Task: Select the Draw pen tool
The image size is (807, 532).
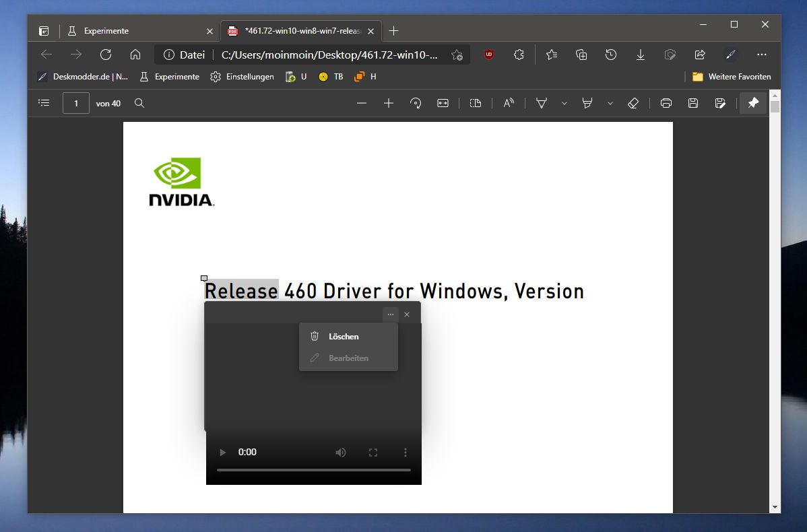Action: tap(542, 103)
